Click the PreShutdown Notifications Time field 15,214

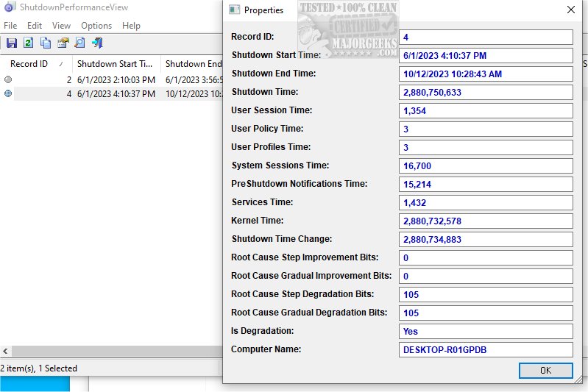486,184
